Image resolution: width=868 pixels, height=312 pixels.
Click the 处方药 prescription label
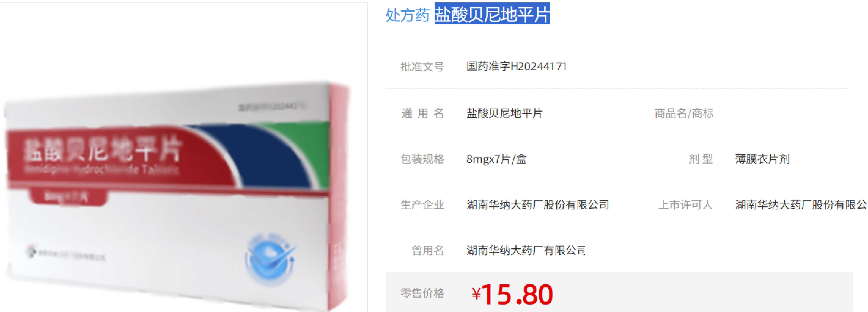tap(407, 15)
